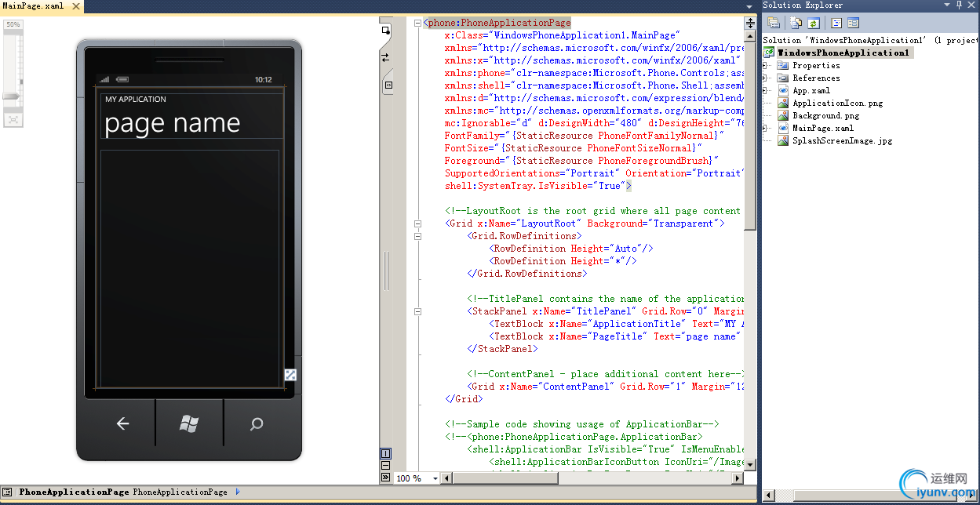Collapse the Grid.RowDefinitions outlining region
This screenshot has height=505, width=980.
coord(417,236)
